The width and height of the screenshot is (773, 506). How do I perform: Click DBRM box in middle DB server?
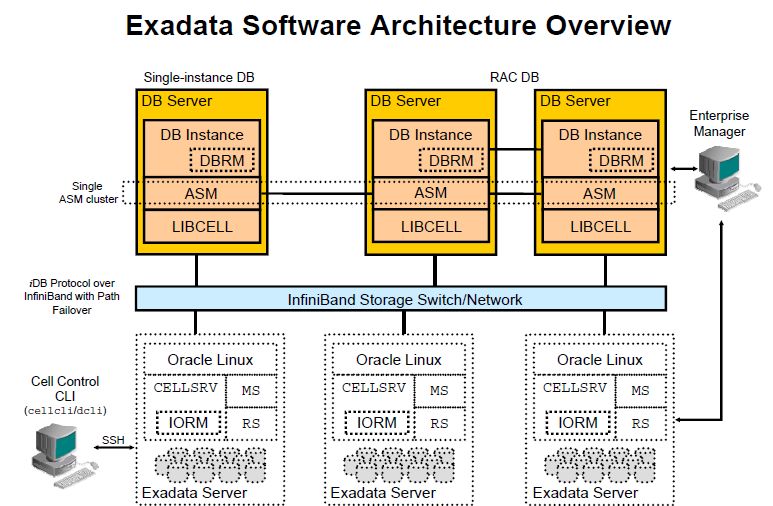tap(451, 161)
